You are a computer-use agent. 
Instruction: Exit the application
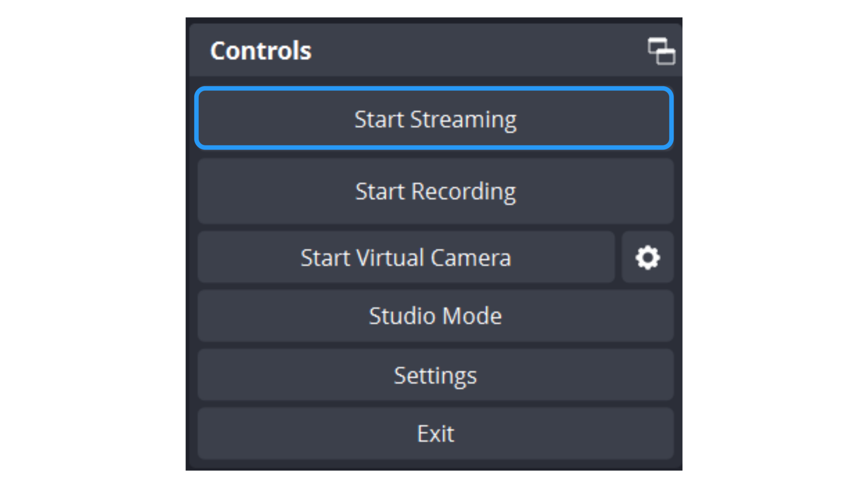435,433
